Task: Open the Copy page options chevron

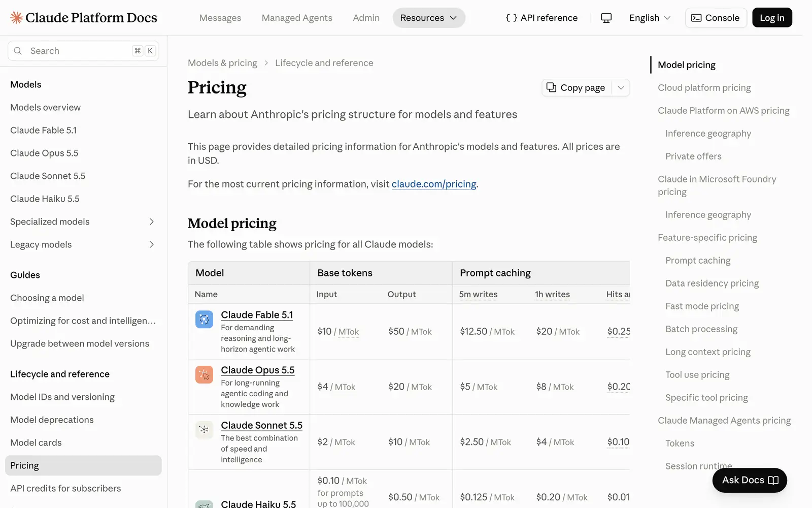Action: click(621, 87)
